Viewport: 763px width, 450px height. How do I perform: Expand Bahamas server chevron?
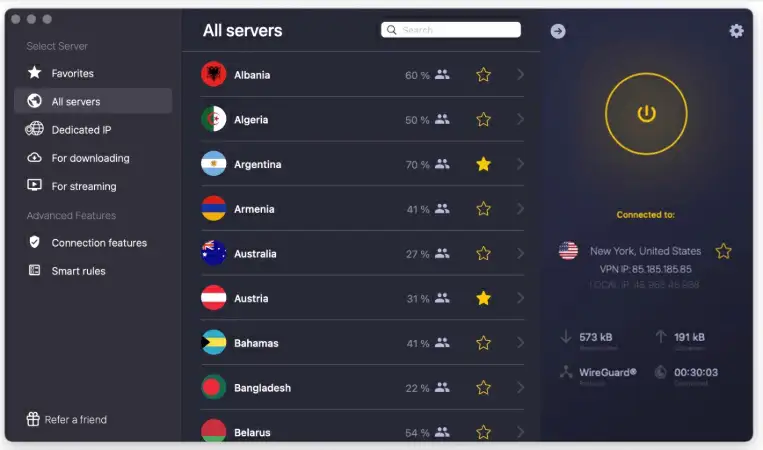coord(520,343)
